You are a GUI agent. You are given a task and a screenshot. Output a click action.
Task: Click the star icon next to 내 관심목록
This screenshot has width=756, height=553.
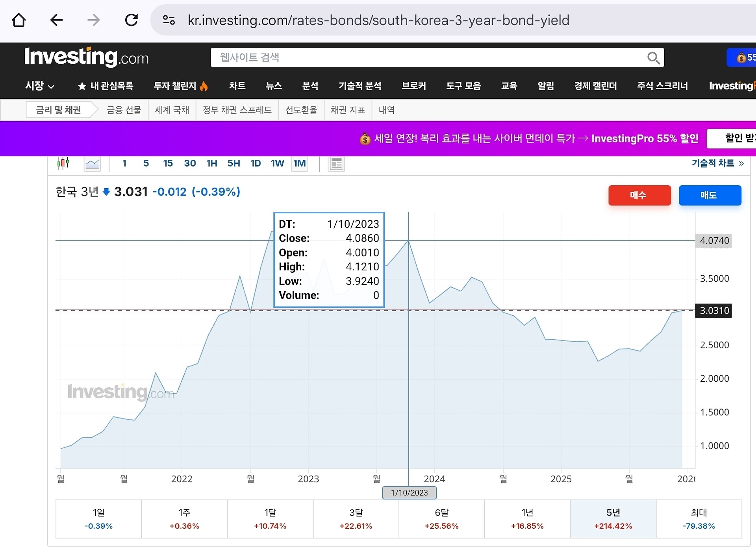82,86
